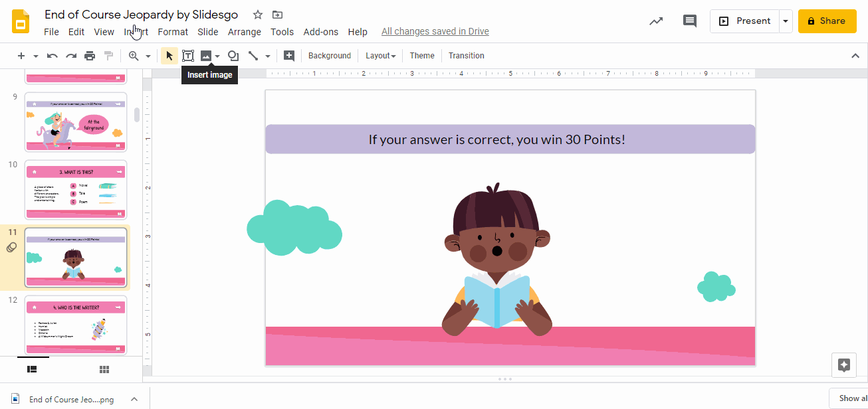
Task: Select the line tool
Action: coord(253,56)
